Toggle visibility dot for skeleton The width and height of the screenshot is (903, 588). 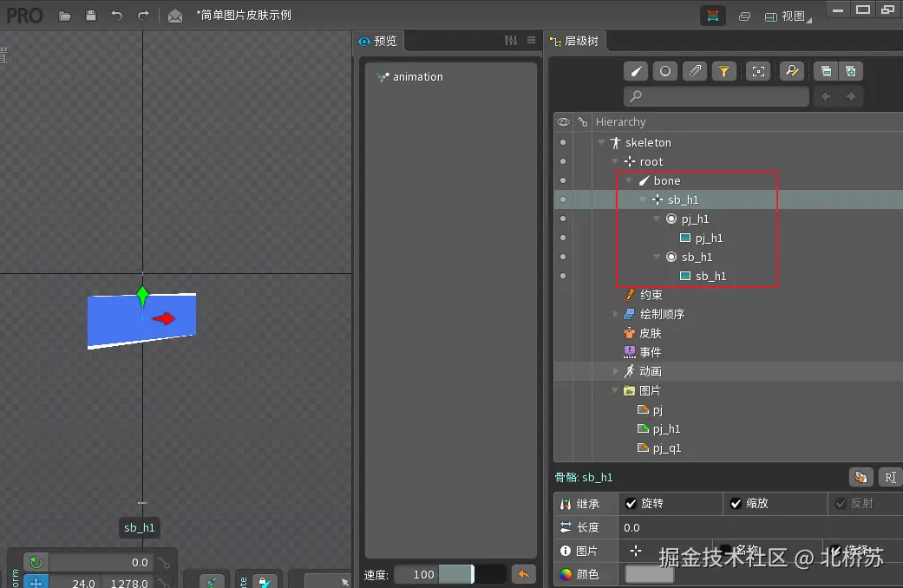[x=563, y=142]
